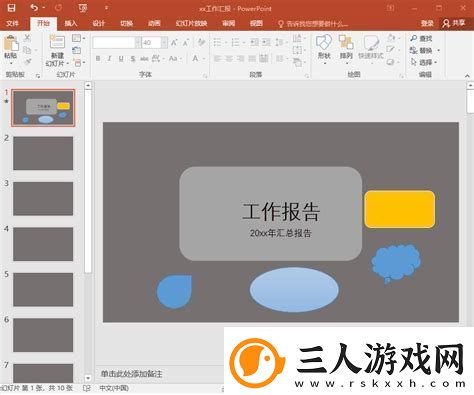Toggle italic formatting
Image resolution: width=474 pixels, height=395 pixels.
pyautogui.click(x=109, y=59)
